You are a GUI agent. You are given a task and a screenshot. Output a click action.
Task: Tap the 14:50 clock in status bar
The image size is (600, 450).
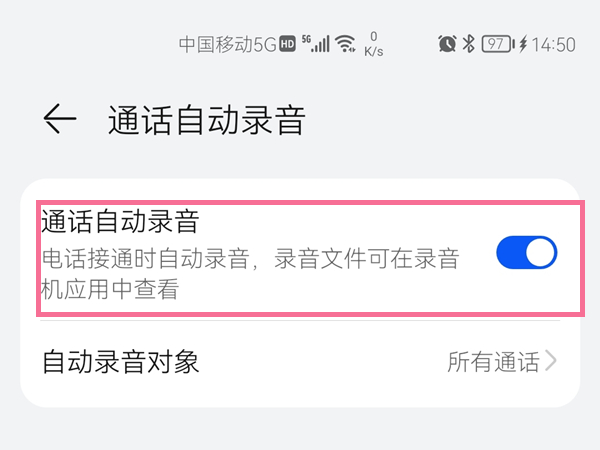pos(553,44)
